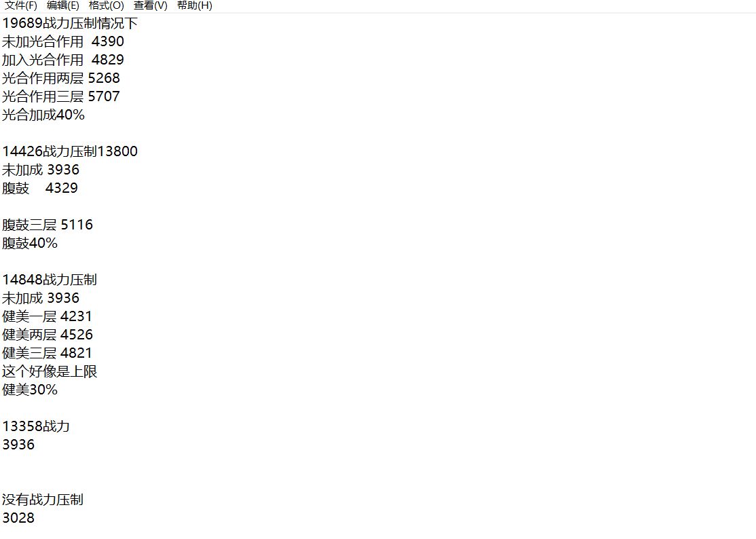Open the 查看(V) menu
Image resolution: width=756 pixels, height=539 pixels.
pyautogui.click(x=151, y=6)
